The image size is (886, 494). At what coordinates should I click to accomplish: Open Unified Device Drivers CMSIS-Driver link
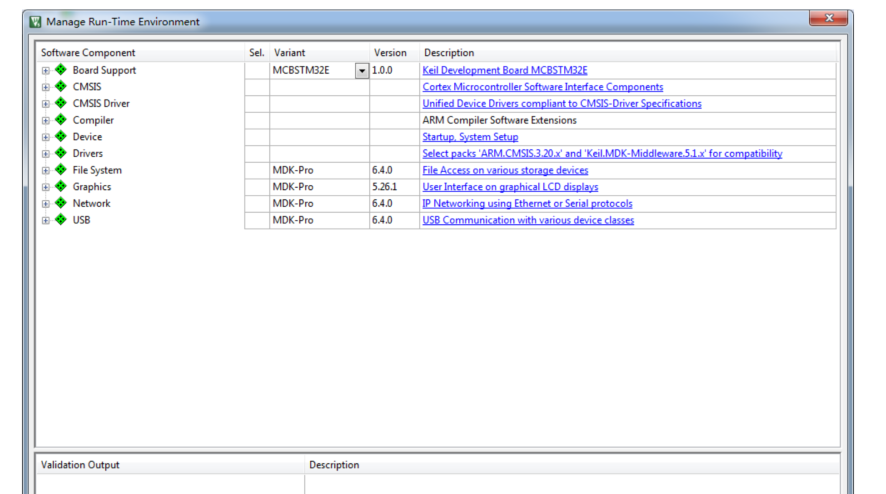click(562, 103)
